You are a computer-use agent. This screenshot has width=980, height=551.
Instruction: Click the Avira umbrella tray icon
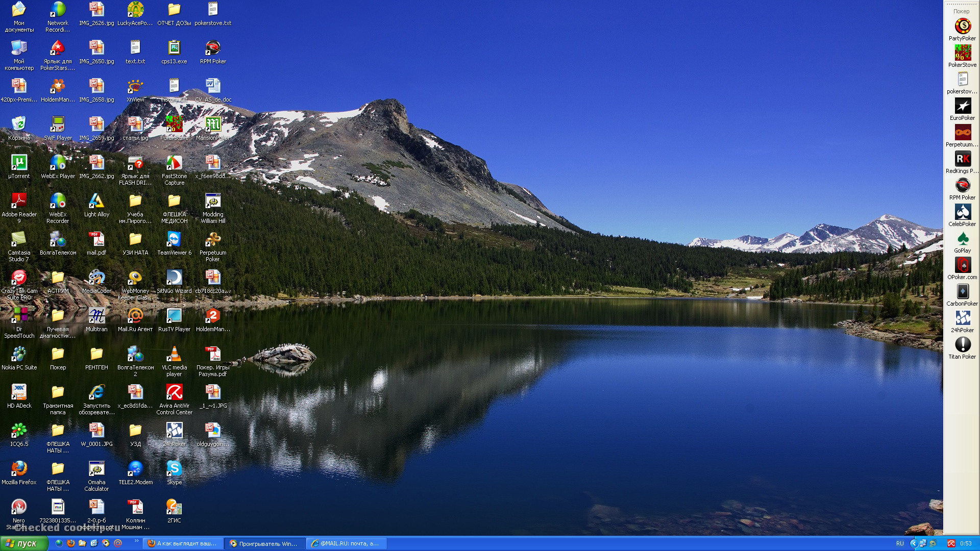pos(951,544)
